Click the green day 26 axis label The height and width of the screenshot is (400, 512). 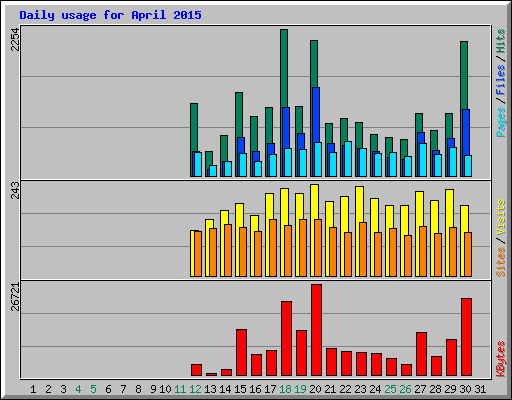[405, 389]
